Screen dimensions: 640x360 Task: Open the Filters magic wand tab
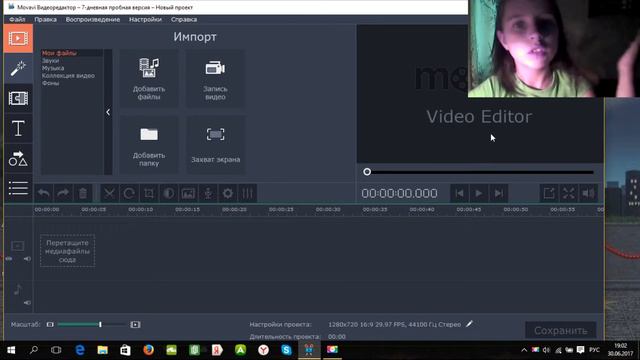(18, 68)
